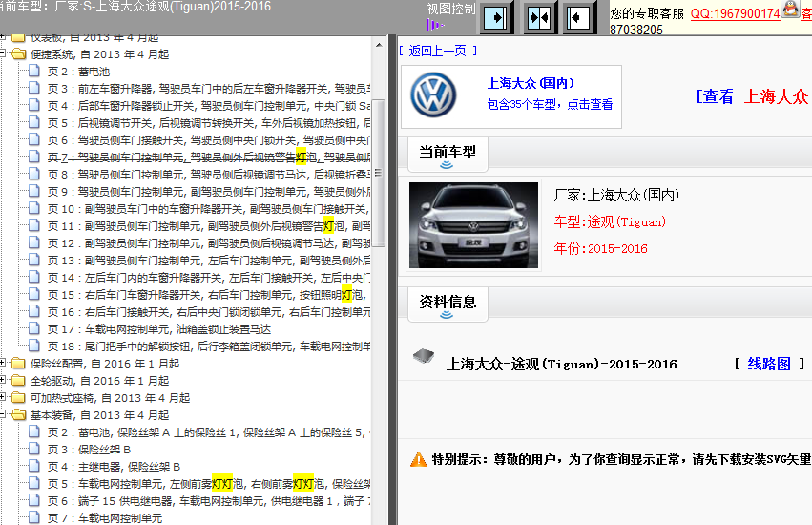The height and width of the screenshot is (525, 812).
Task: Click the page icon of 页 10 副驾驶员车门
Action: tap(34, 208)
